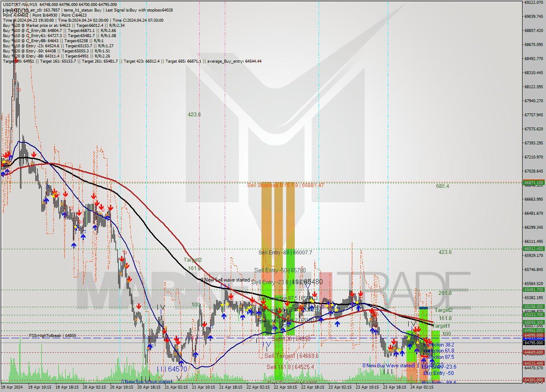Click the '20 Apr 10:15' time axis label
Viewport: 546px width, 392px height.
[x=122, y=388]
